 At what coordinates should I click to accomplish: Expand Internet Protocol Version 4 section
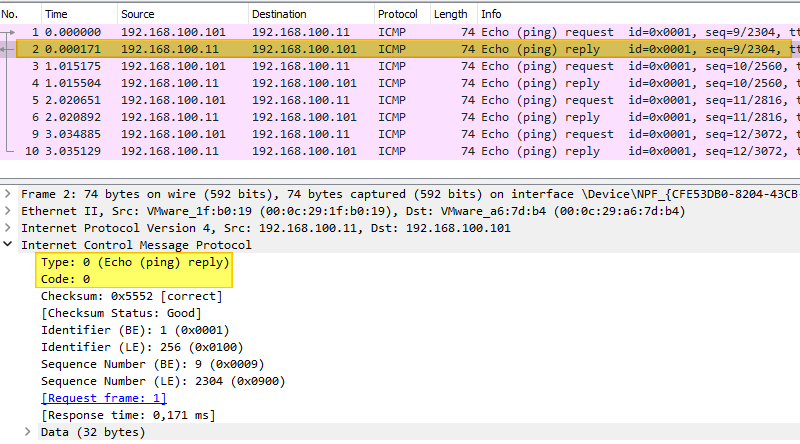[8, 228]
